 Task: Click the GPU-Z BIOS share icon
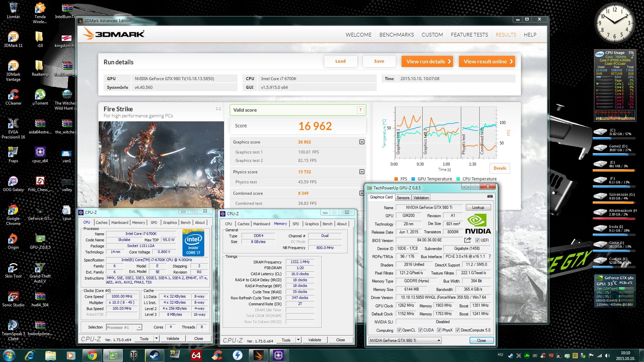[468, 240]
